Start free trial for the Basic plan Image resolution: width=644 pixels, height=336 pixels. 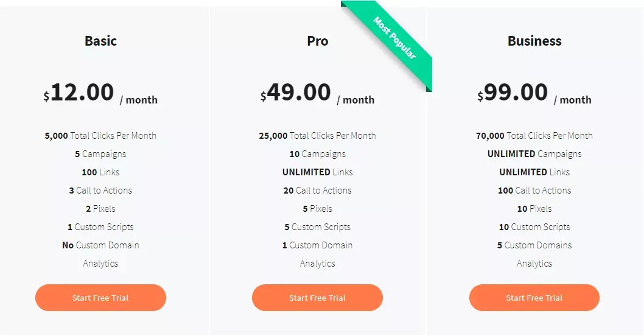[x=100, y=298]
